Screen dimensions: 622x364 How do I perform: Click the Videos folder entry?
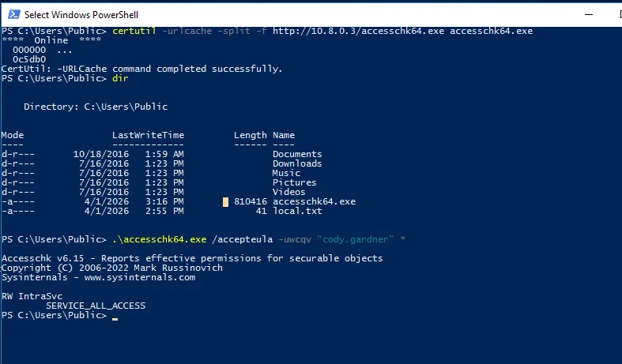click(x=288, y=192)
